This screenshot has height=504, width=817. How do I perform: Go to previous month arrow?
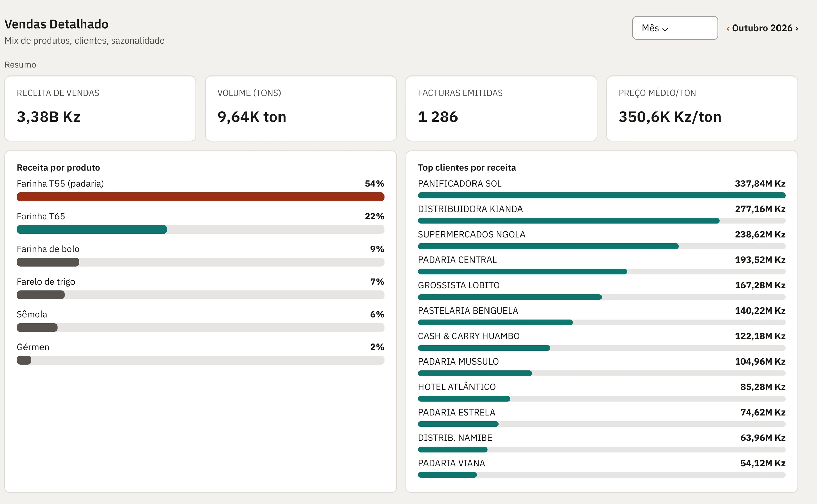pyautogui.click(x=728, y=28)
